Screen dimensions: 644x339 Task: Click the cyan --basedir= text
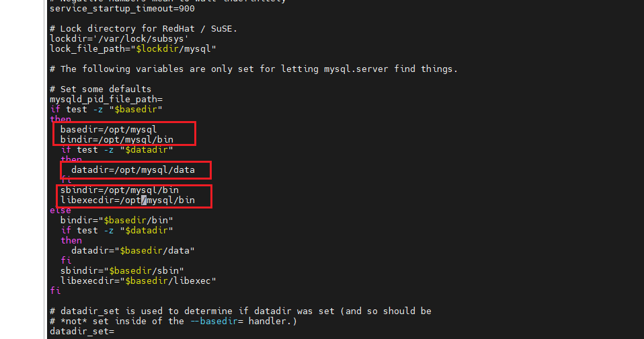pos(214,321)
